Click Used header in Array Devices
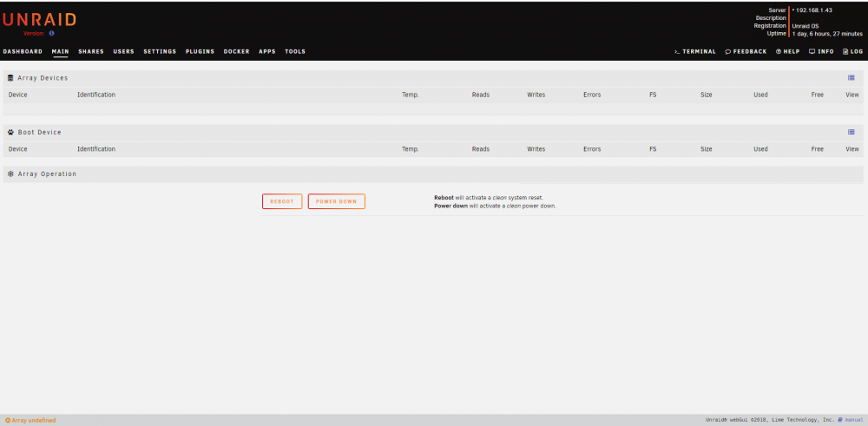This screenshot has height=426, width=868. (760, 95)
